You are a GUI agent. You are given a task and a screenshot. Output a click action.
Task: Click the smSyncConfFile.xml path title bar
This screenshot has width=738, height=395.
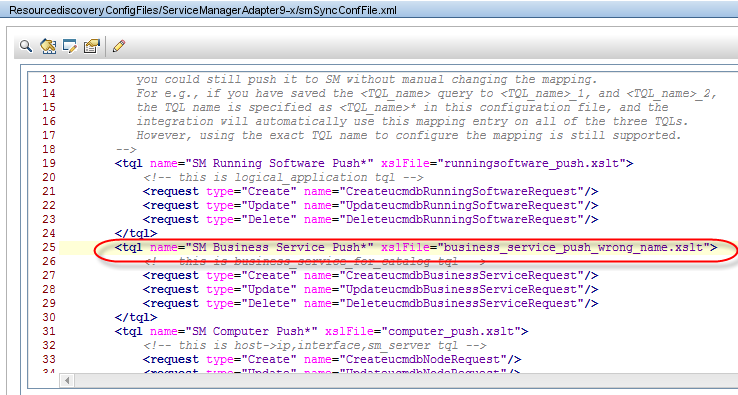(203, 10)
